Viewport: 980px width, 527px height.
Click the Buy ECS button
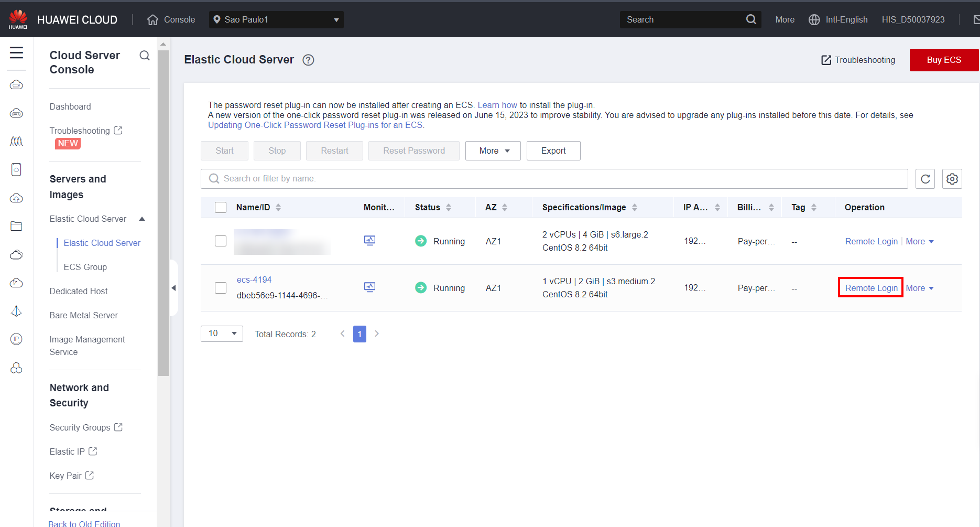tap(943, 60)
